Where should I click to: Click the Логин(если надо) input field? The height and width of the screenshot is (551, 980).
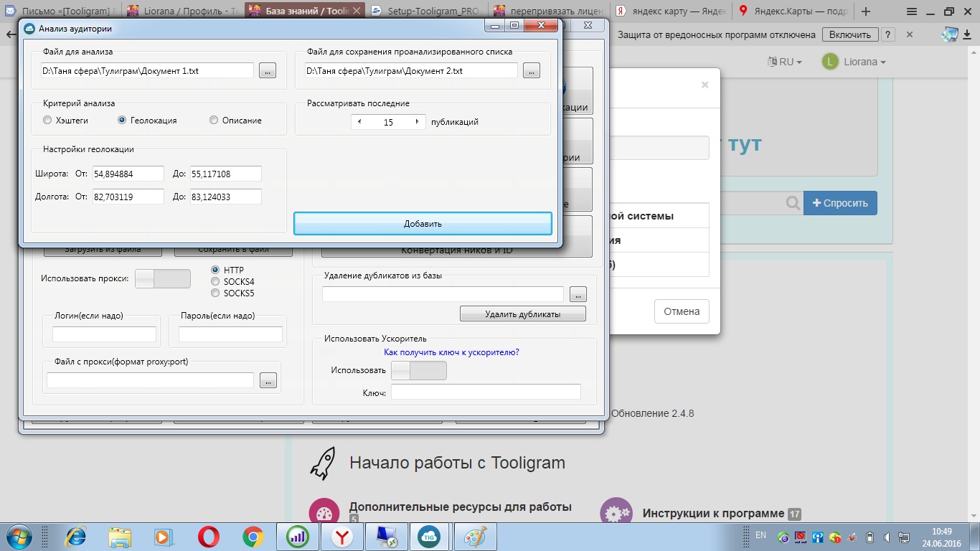(104, 334)
